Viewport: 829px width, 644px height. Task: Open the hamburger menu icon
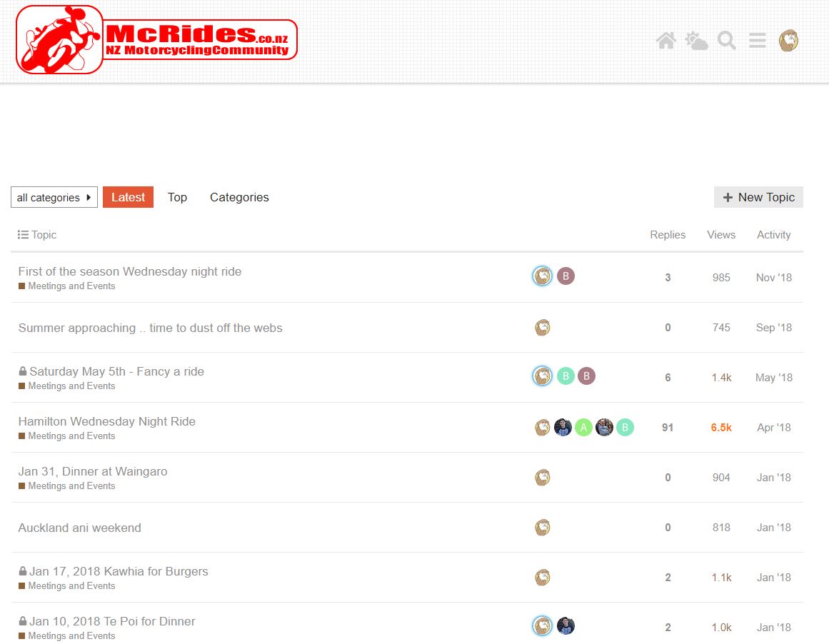[x=757, y=41]
